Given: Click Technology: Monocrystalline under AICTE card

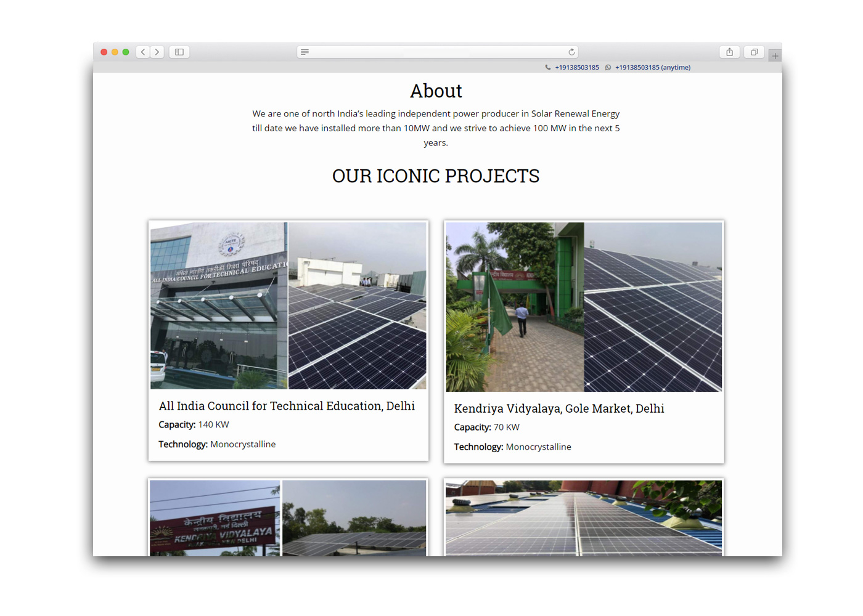Looking at the screenshot, I should (217, 444).
